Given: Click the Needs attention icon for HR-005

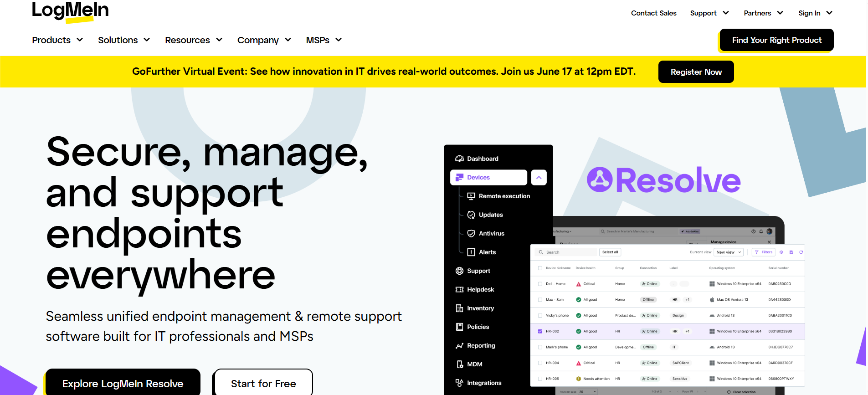Looking at the screenshot, I should coord(578,379).
